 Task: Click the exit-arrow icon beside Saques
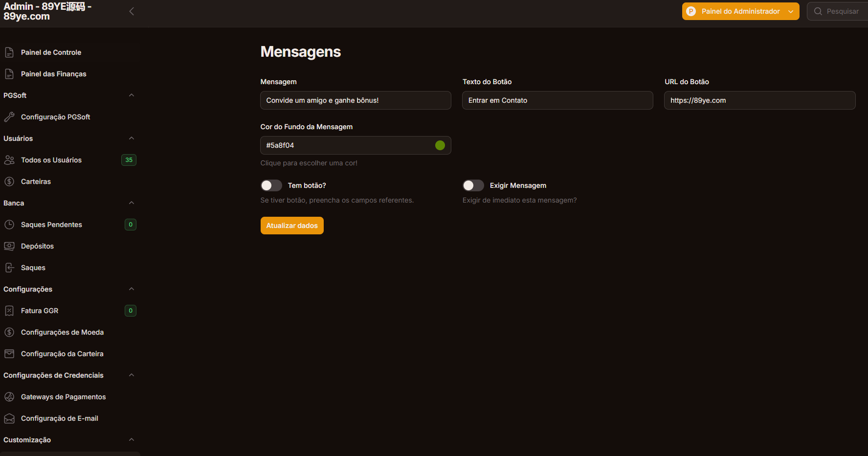point(9,268)
